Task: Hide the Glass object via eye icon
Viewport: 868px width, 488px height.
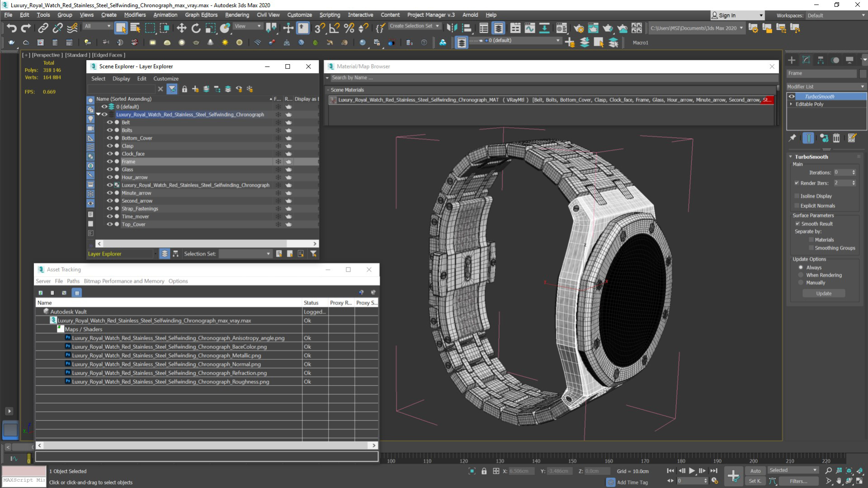Action: point(110,169)
